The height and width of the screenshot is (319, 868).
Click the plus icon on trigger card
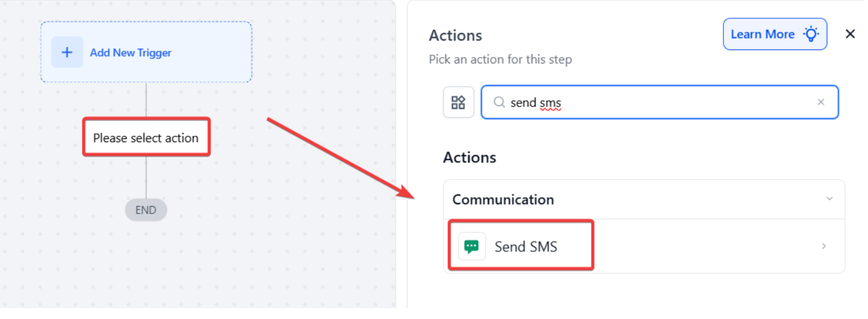coord(67,53)
